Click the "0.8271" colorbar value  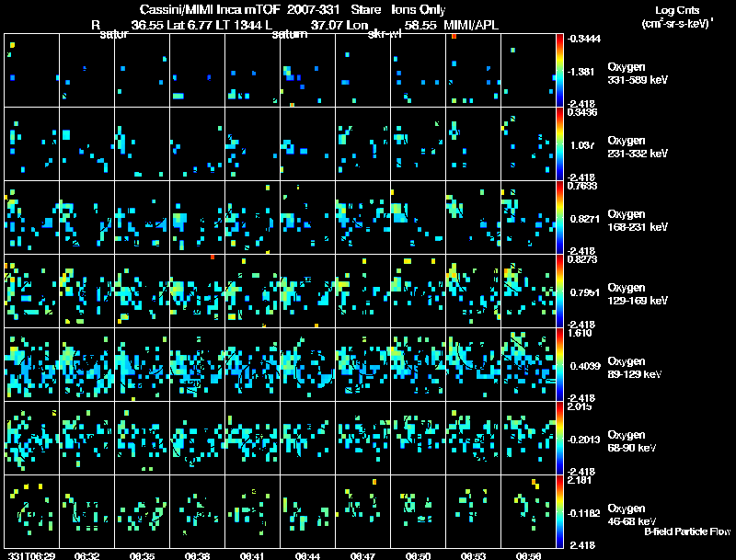coord(585,219)
